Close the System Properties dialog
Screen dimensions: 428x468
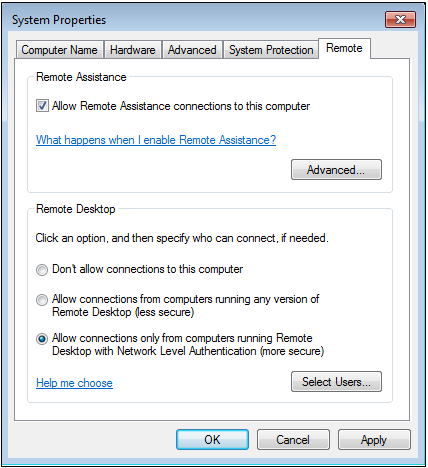(x=400, y=20)
